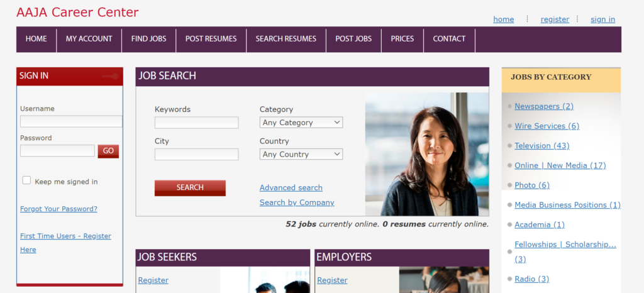Open the Any Category dropdown
Viewport: 644px width, 293px height.
301,122
